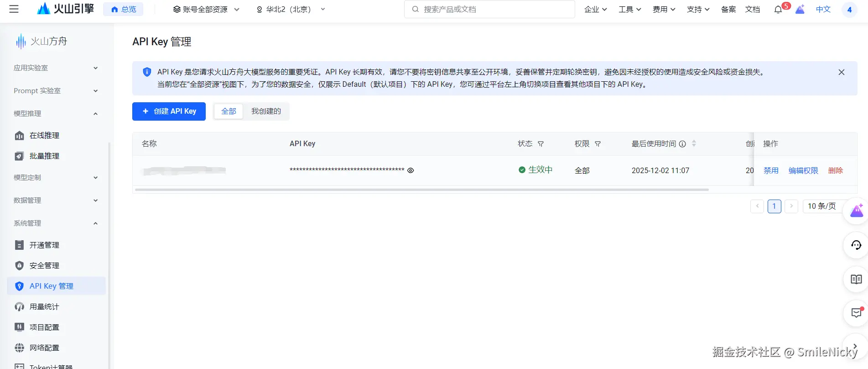Reveal the masked API Key with eye icon

click(x=411, y=170)
